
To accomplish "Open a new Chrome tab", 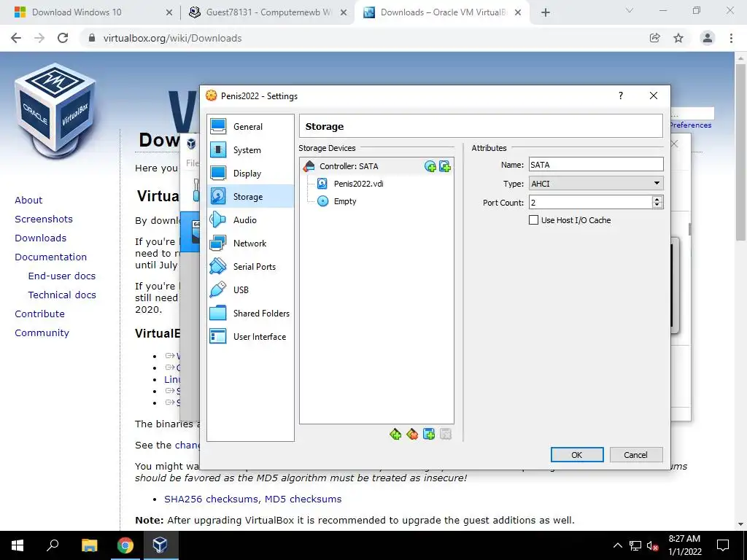I will [x=546, y=12].
